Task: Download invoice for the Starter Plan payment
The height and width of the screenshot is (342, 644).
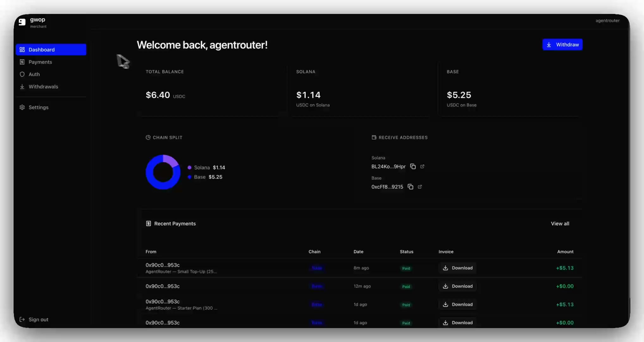Action: click(x=457, y=304)
